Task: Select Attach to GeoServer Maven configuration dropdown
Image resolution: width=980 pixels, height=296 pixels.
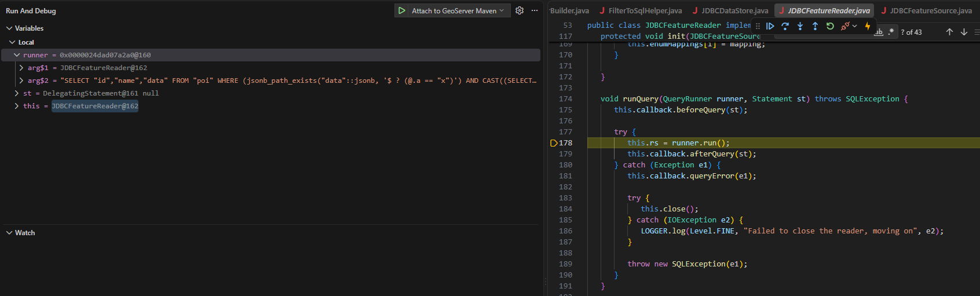Action: (x=458, y=10)
